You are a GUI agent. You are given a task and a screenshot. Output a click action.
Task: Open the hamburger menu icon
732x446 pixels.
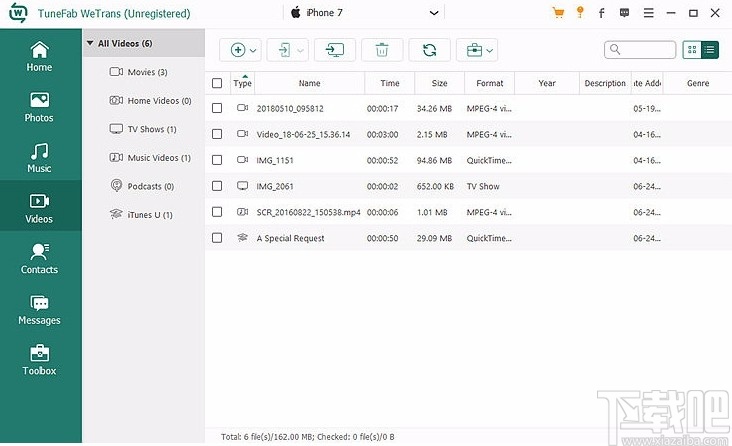coord(648,13)
